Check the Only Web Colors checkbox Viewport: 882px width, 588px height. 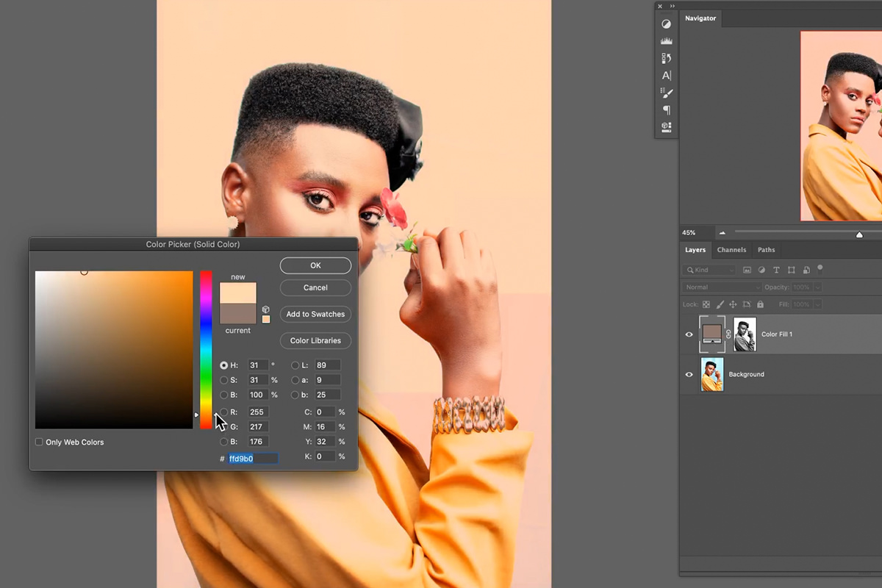(39, 442)
